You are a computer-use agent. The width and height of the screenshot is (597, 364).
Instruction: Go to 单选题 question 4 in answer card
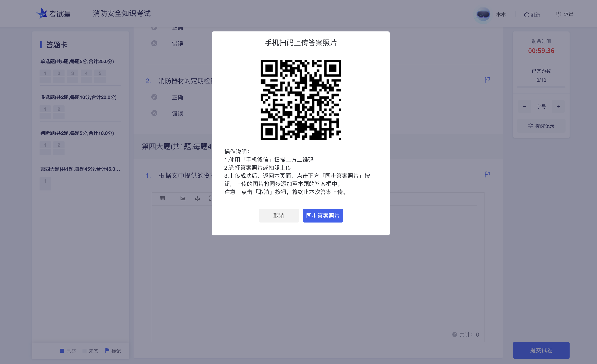(x=86, y=76)
